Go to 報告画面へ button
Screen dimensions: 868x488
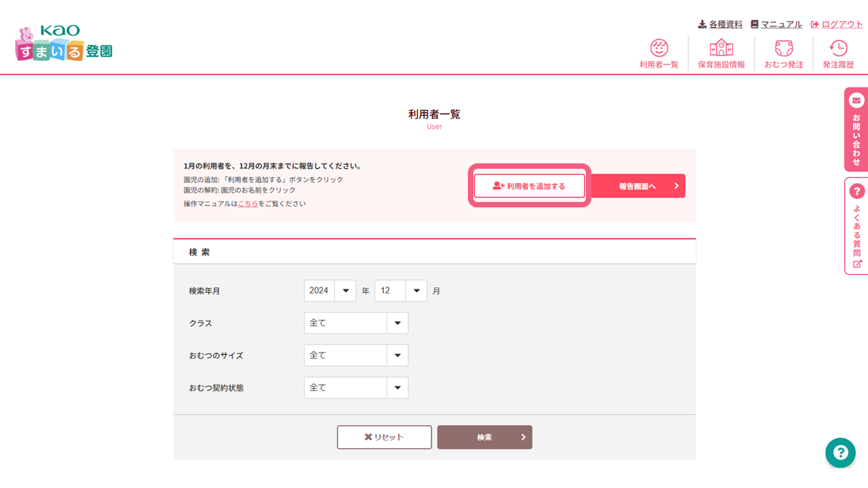(x=638, y=186)
